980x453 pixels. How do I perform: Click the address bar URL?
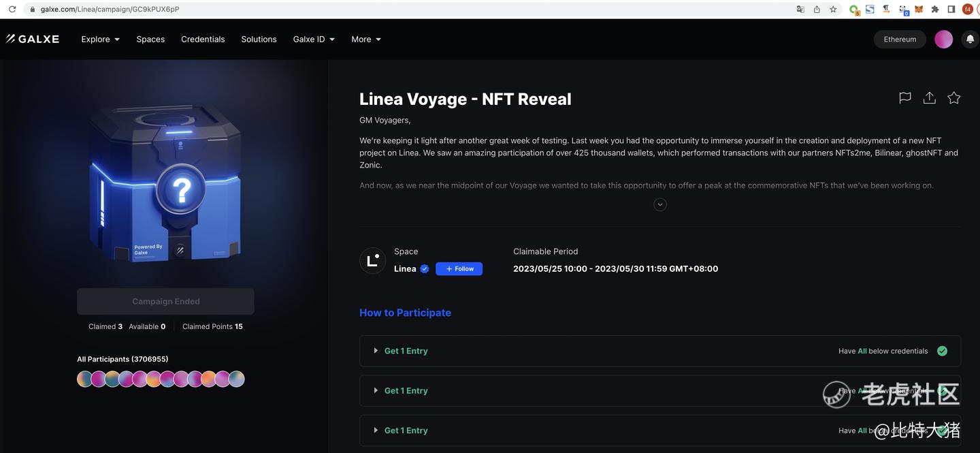coord(110,10)
